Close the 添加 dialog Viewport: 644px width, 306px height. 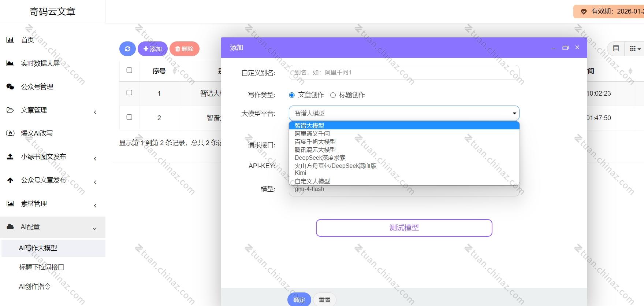[x=577, y=48]
